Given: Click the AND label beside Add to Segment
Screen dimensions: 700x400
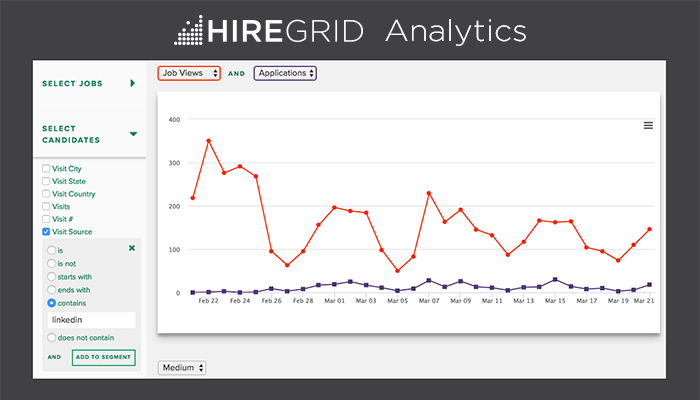Looking at the screenshot, I should [x=54, y=357].
